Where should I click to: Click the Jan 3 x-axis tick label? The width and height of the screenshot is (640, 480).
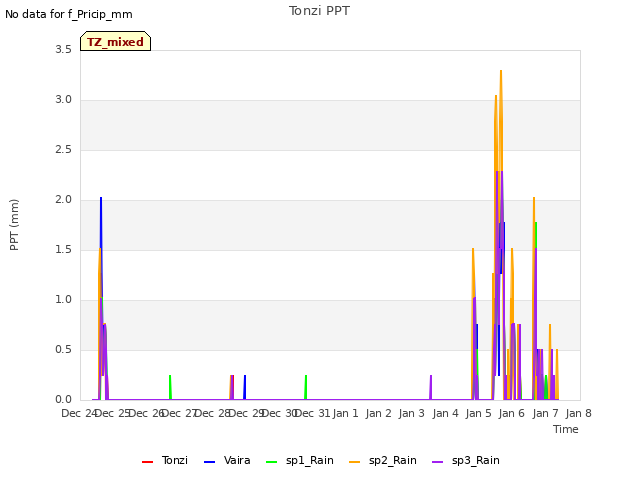point(411,413)
